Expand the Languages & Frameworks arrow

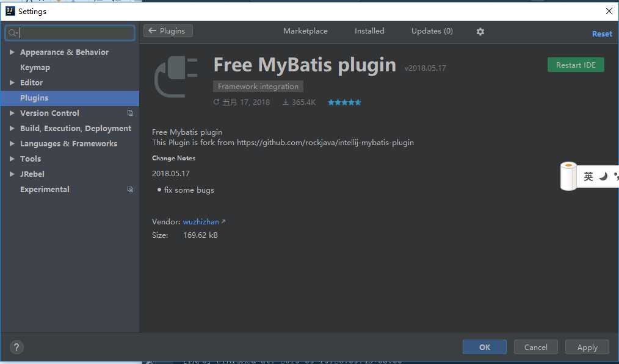click(x=12, y=143)
